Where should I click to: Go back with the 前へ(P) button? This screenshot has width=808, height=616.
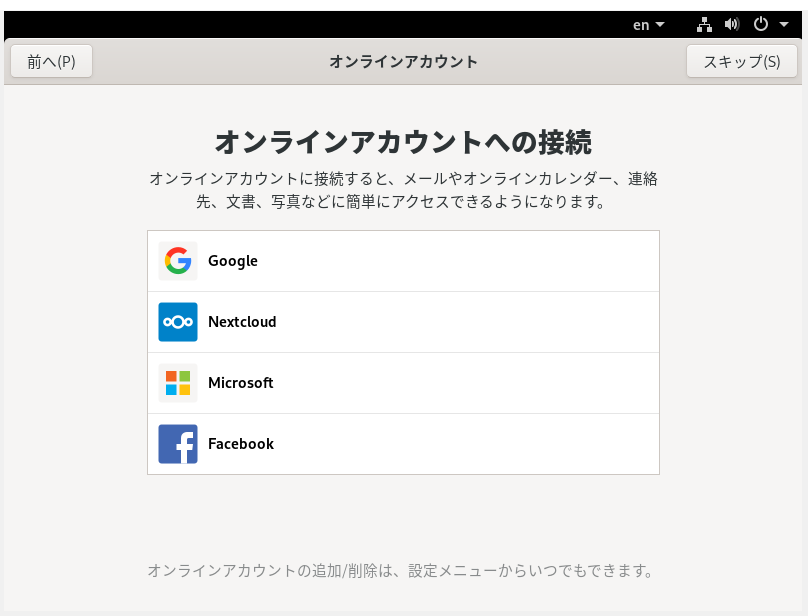[x=52, y=61]
